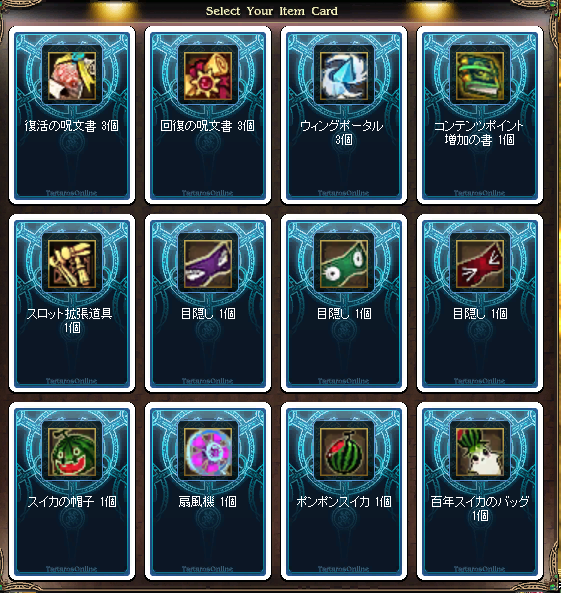The height and width of the screenshot is (593, 561).
Task: Click the Select Your Item Card title
Action: click(x=272, y=11)
